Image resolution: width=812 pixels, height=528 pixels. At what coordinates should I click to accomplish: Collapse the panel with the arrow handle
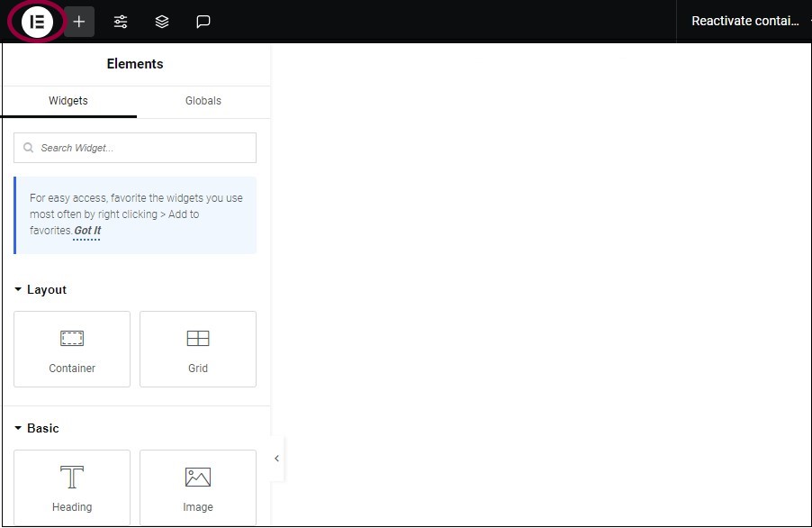(277, 458)
